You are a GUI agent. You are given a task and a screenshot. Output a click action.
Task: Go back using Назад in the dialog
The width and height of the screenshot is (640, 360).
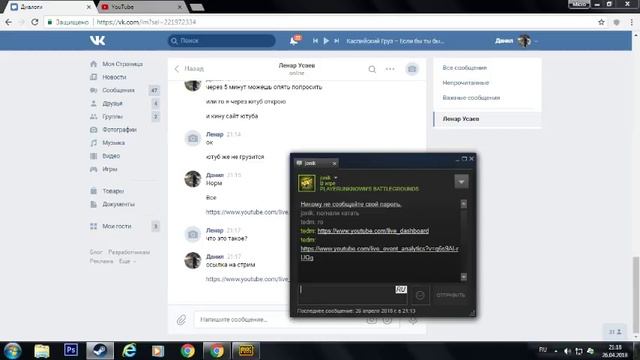coord(189,69)
